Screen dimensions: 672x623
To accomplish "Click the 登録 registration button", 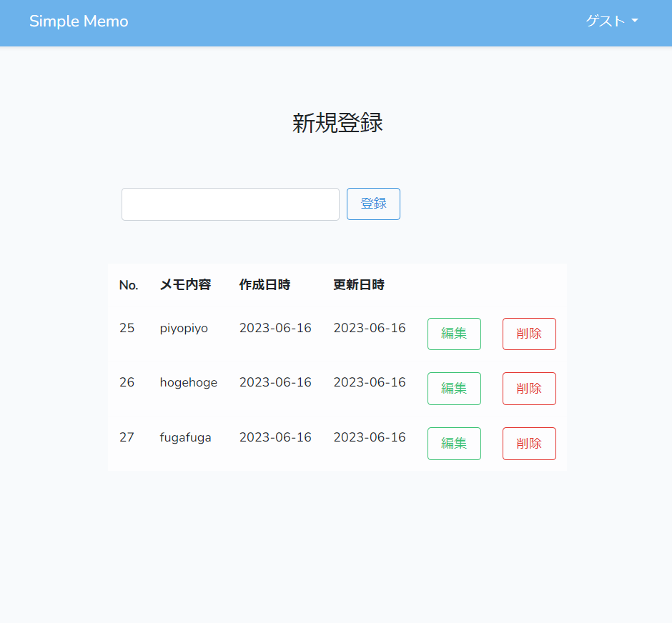I will [372, 204].
